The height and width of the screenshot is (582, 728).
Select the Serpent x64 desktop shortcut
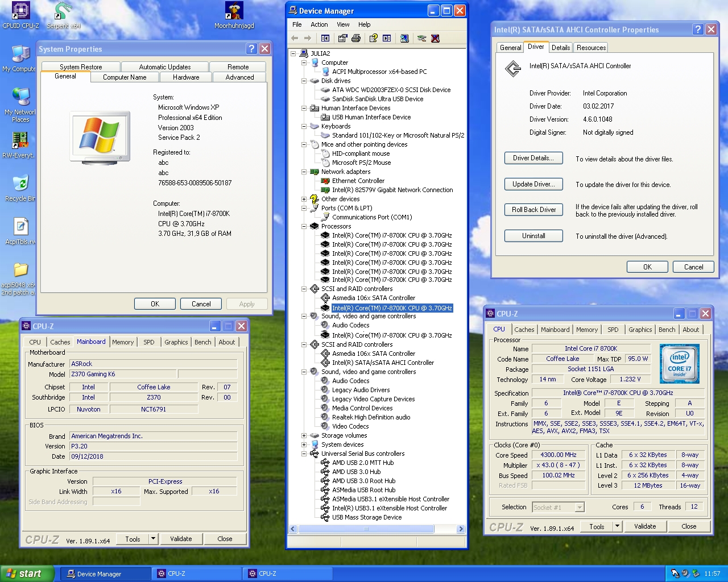click(x=63, y=15)
